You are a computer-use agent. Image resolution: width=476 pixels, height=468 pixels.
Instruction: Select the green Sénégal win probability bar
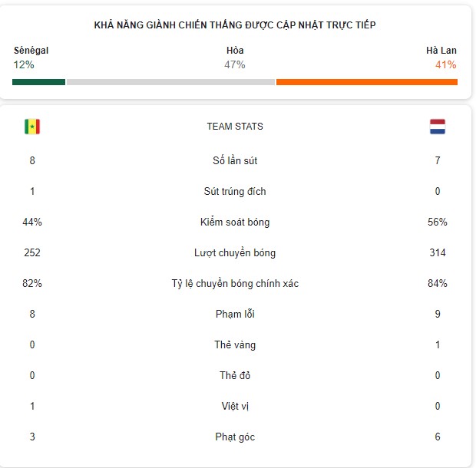tap(38, 82)
